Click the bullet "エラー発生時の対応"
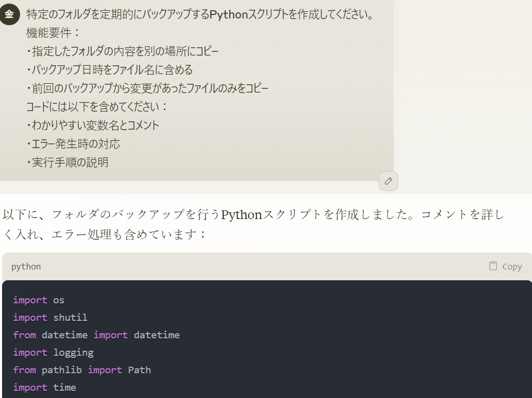The image size is (532, 398). pos(73,144)
